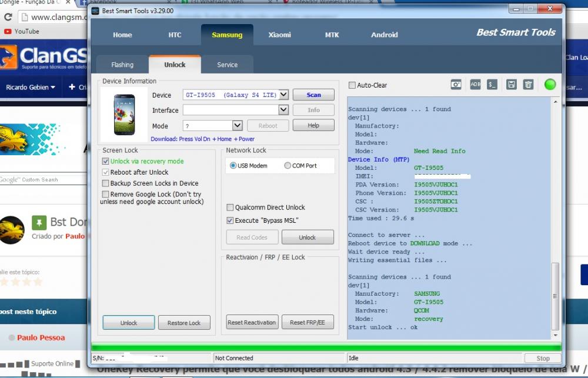Open the Flashing sub-tab

pyautogui.click(x=122, y=65)
